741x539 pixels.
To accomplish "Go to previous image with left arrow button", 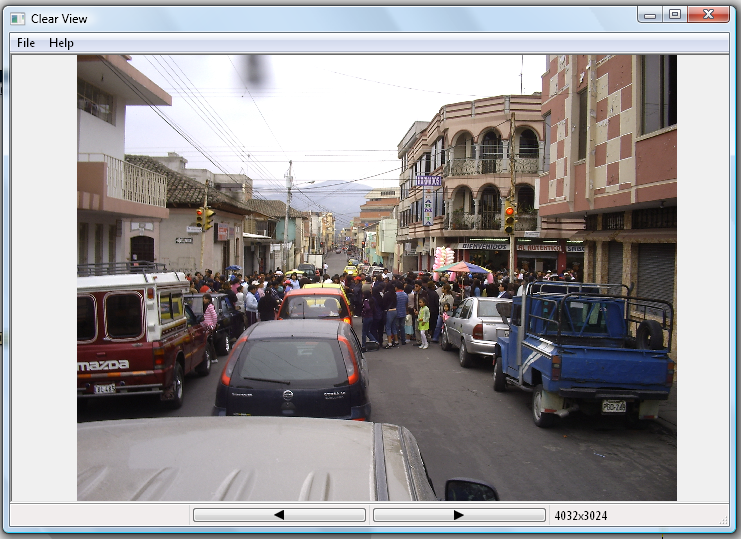I will pos(279,515).
